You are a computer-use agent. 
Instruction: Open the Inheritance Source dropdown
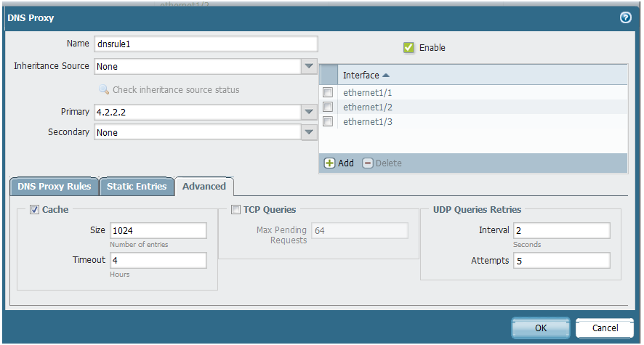[x=309, y=66]
